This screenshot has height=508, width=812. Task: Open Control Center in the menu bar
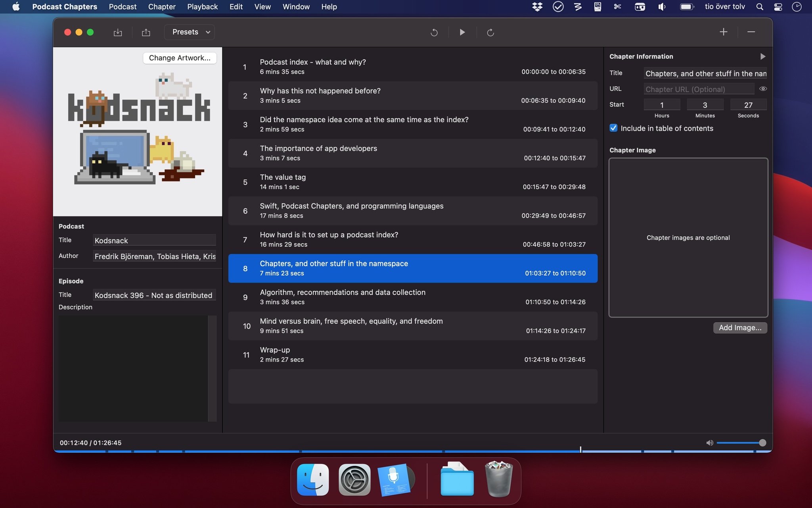point(778,7)
